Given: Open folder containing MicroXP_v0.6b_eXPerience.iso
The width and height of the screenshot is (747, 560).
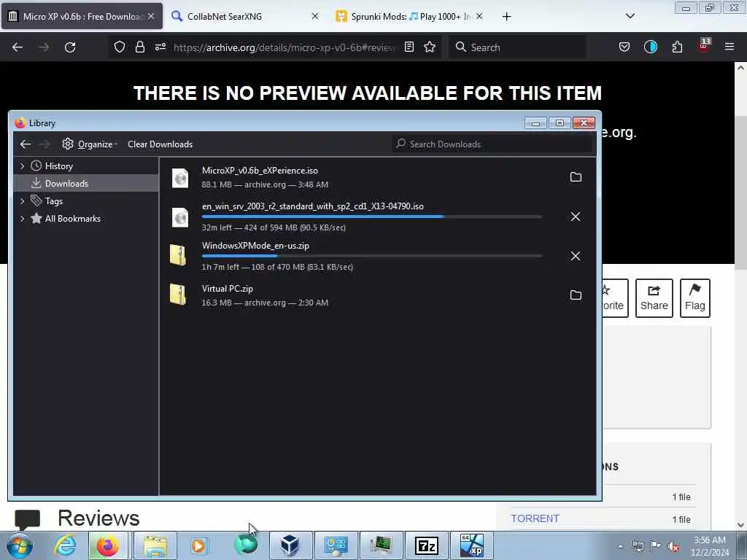Looking at the screenshot, I should 576,177.
